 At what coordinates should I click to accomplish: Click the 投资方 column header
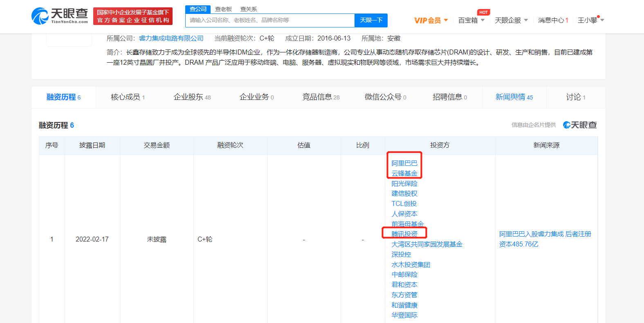(440, 145)
